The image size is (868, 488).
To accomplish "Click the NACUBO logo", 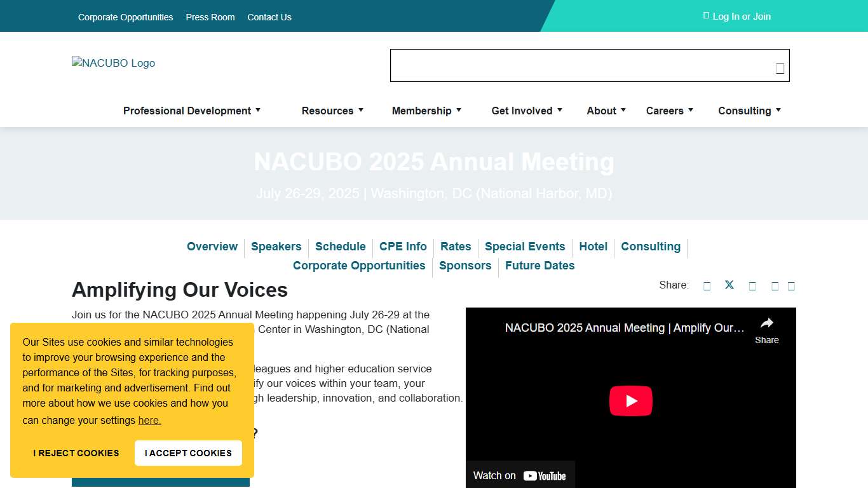I will (113, 63).
